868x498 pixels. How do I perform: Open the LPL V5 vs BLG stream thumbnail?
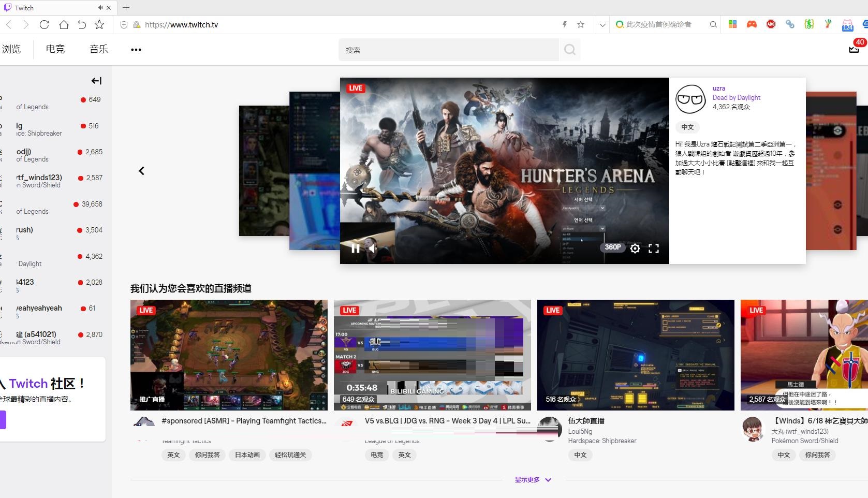[432, 355]
